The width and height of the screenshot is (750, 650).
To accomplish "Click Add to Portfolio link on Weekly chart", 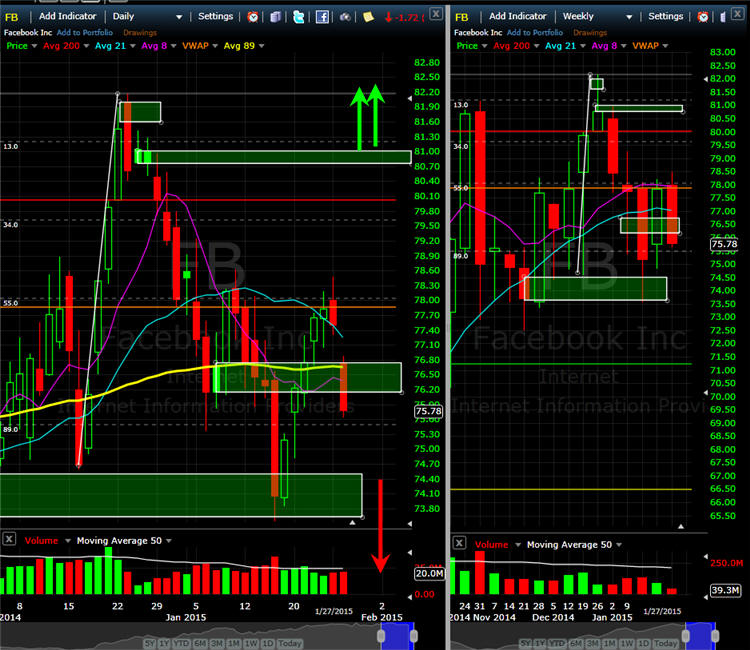I will coord(535,33).
